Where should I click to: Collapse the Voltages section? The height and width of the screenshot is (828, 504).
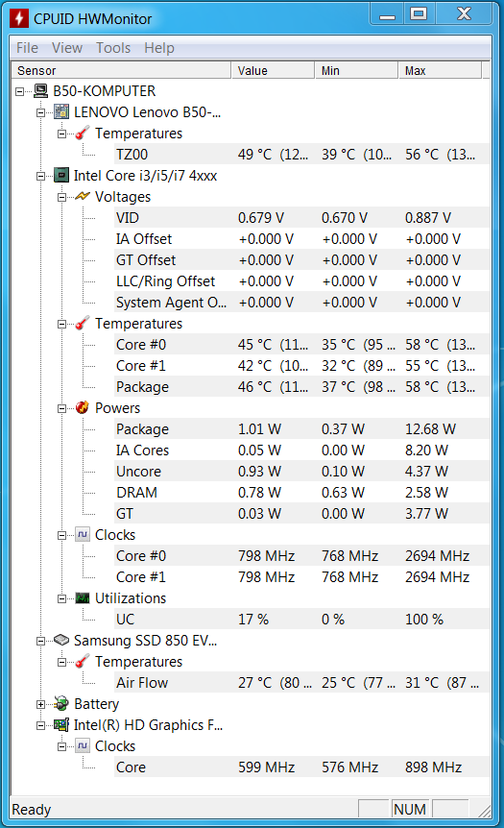(61, 197)
